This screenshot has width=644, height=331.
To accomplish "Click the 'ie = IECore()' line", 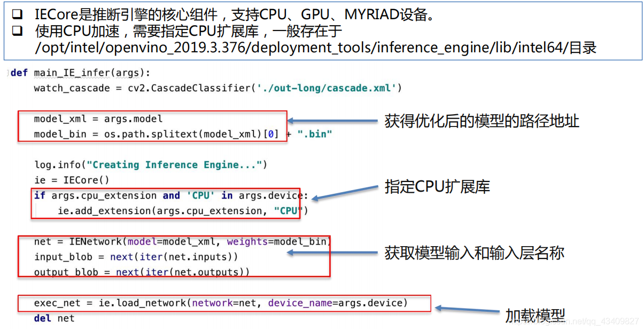I will point(72,180).
